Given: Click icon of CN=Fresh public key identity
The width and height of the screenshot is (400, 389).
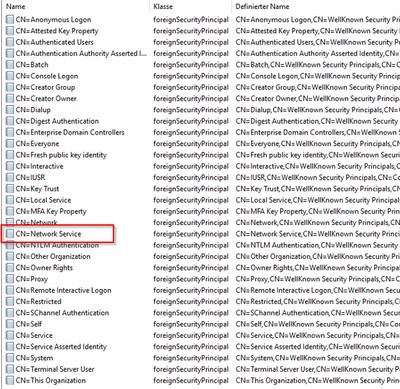Looking at the screenshot, I should pyautogui.click(x=10, y=155).
